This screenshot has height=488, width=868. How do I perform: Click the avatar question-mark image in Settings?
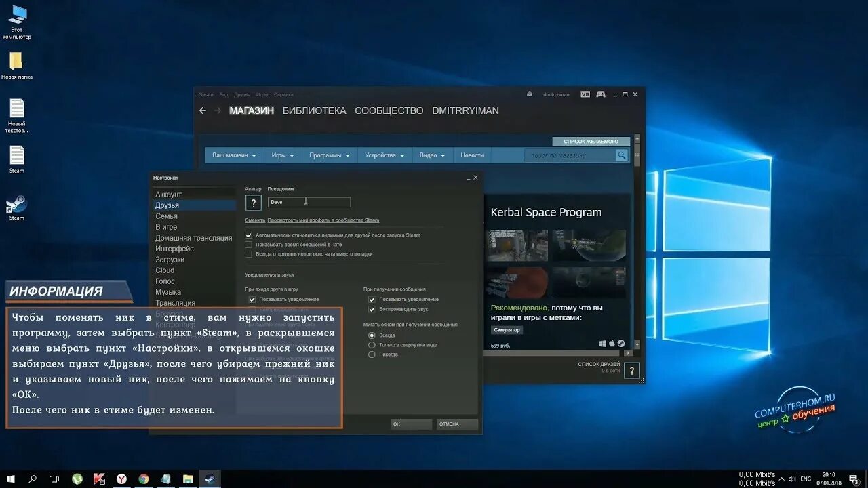pyautogui.click(x=253, y=203)
